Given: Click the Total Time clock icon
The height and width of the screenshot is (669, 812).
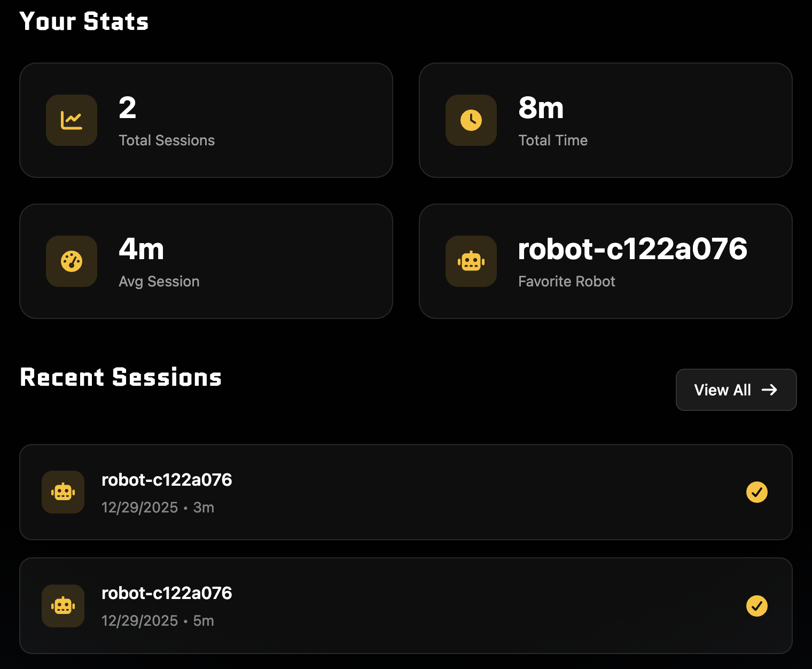Looking at the screenshot, I should [x=471, y=120].
